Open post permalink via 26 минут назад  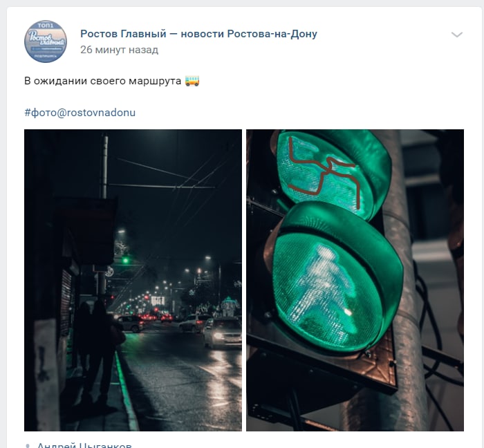coord(119,50)
